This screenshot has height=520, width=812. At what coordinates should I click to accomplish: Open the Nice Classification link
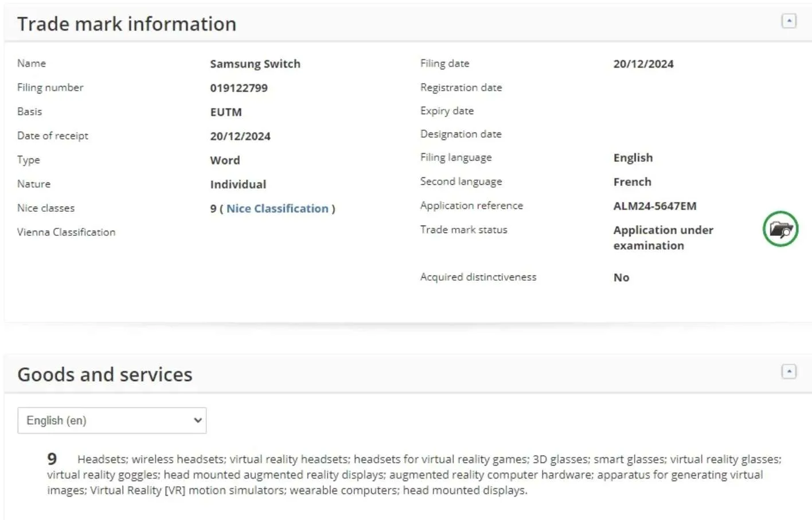pyautogui.click(x=278, y=208)
